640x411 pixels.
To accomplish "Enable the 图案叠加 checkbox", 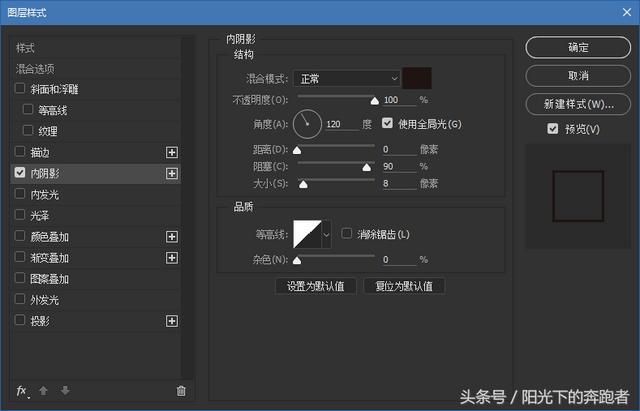I will [x=20, y=278].
